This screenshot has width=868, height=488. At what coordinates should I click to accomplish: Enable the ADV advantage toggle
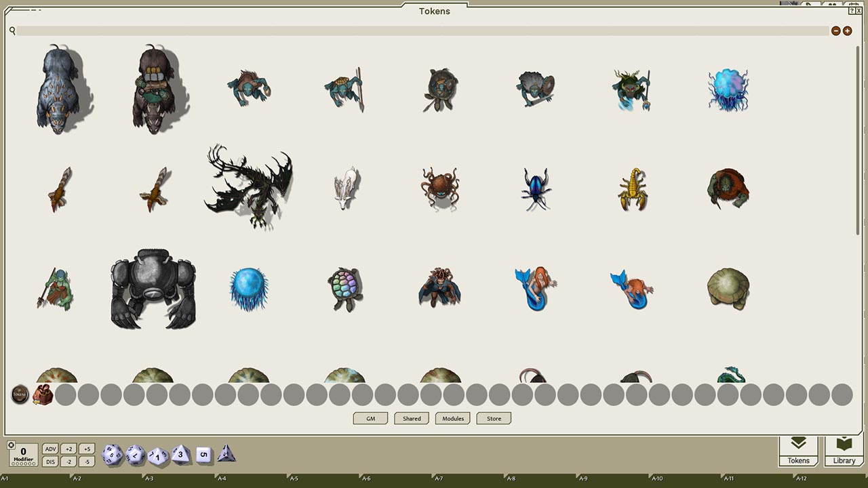click(x=50, y=449)
